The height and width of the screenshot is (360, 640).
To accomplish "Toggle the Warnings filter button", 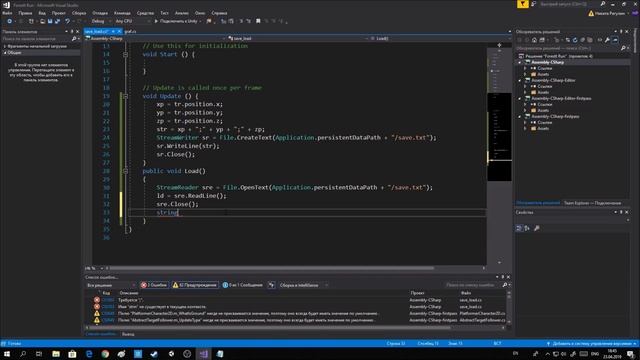I will (x=195, y=285).
